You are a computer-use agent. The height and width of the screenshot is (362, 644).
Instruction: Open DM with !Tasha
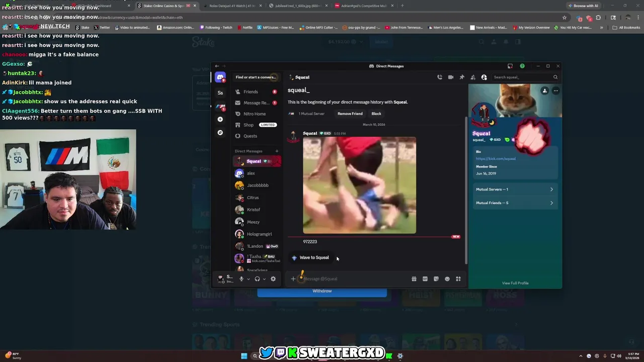pyautogui.click(x=257, y=258)
